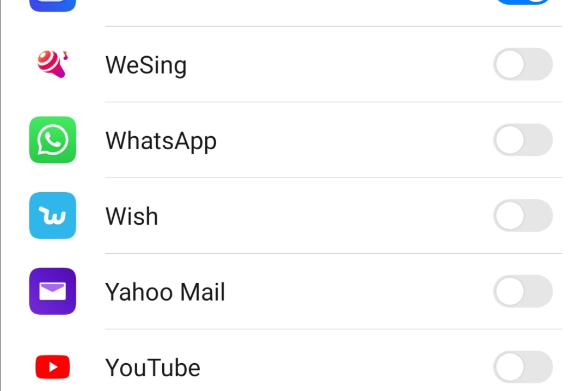Select the WhatsApp app name label
Image resolution: width=588 pixels, height=391 pixels.
pos(161,140)
